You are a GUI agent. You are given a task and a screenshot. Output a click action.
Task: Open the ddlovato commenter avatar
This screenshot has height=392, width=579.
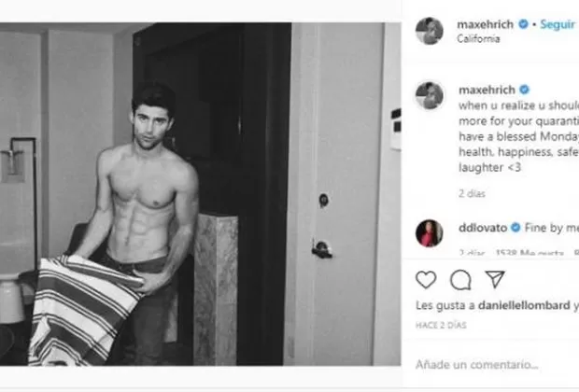pyautogui.click(x=430, y=233)
